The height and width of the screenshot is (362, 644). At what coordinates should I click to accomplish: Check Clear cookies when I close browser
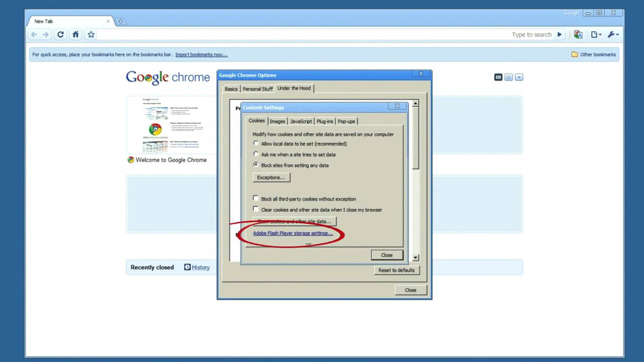pos(256,209)
